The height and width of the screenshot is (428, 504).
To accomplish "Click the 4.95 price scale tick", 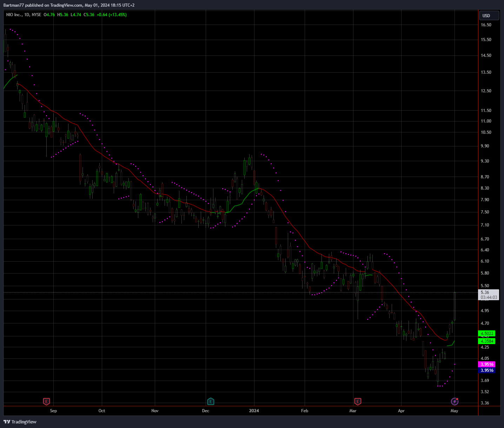I will 485,311.
